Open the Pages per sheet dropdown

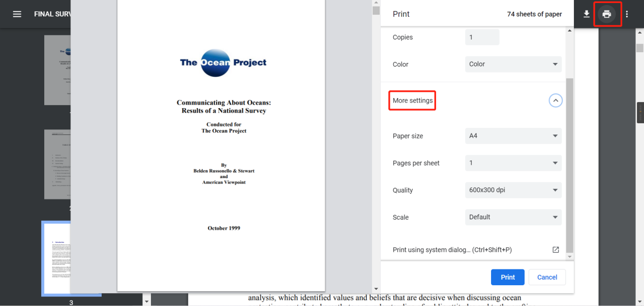tap(513, 163)
